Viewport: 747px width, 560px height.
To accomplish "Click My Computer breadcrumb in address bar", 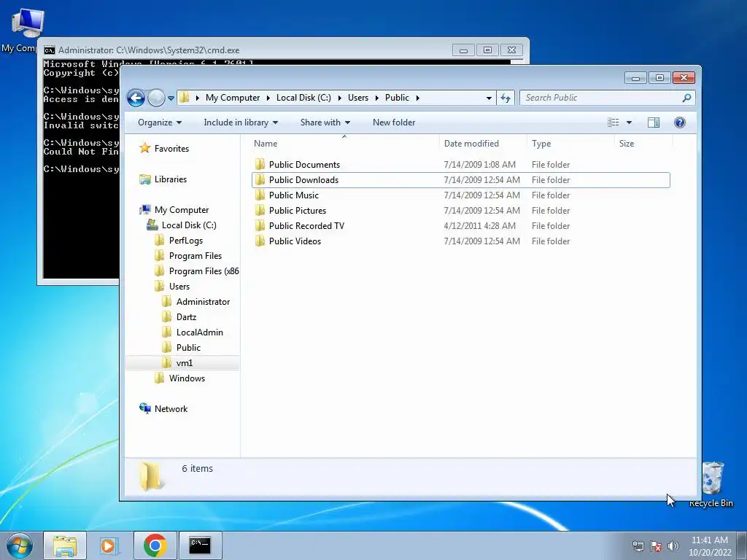I will pos(233,98).
